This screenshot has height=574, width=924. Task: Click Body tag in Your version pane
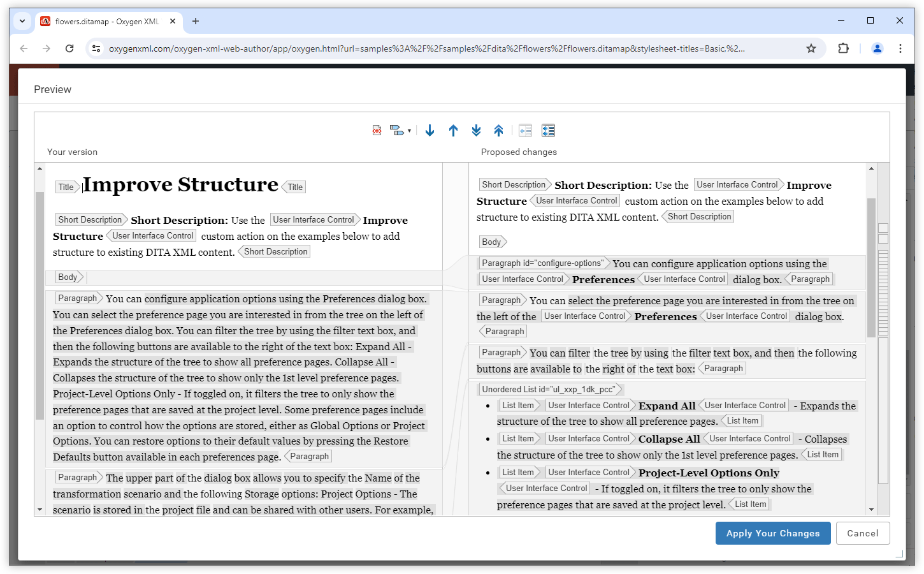pos(69,277)
